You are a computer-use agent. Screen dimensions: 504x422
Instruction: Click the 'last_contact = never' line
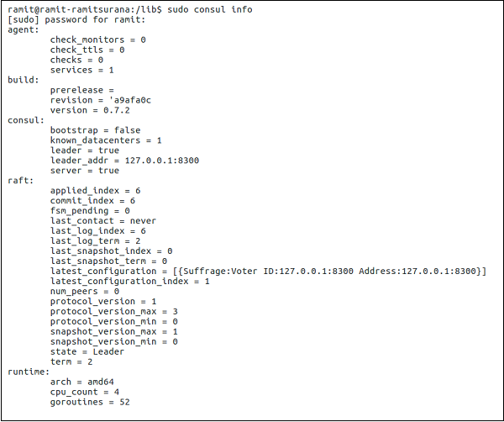(x=102, y=221)
